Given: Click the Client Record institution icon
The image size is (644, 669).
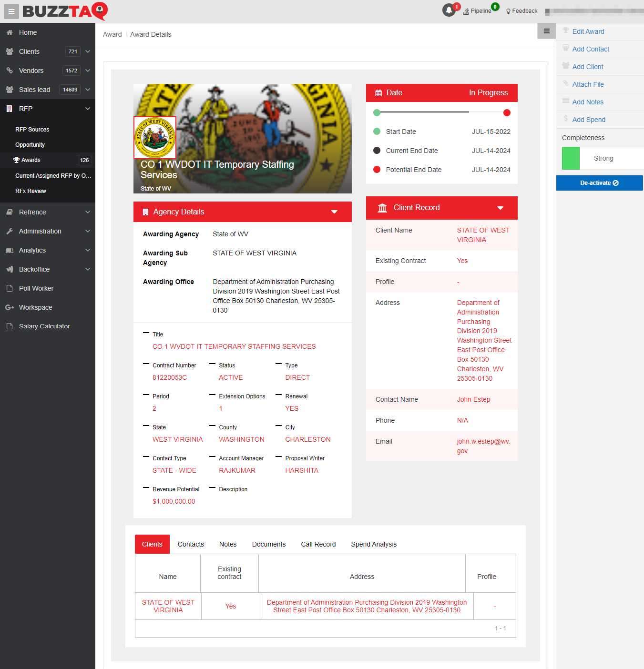Looking at the screenshot, I should [x=382, y=208].
